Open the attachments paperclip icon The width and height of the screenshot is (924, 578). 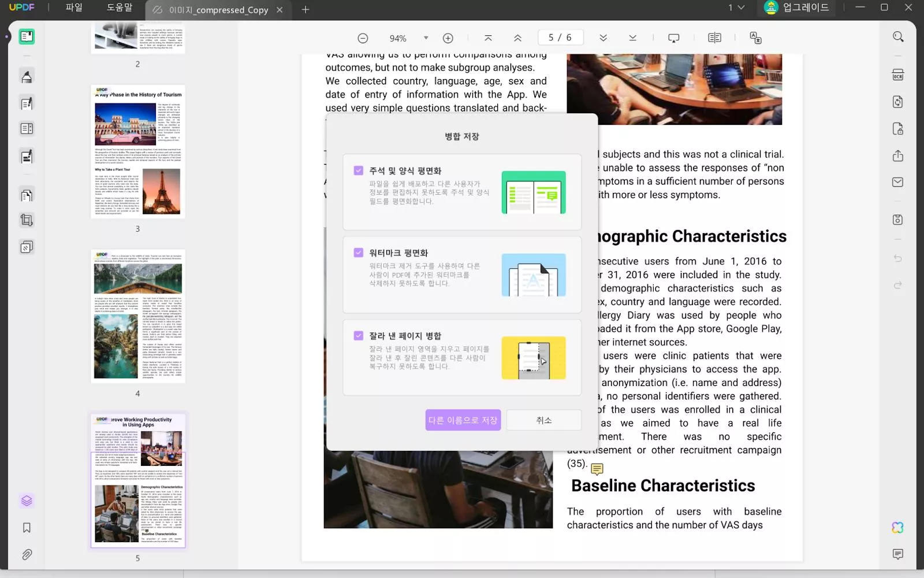(x=27, y=555)
